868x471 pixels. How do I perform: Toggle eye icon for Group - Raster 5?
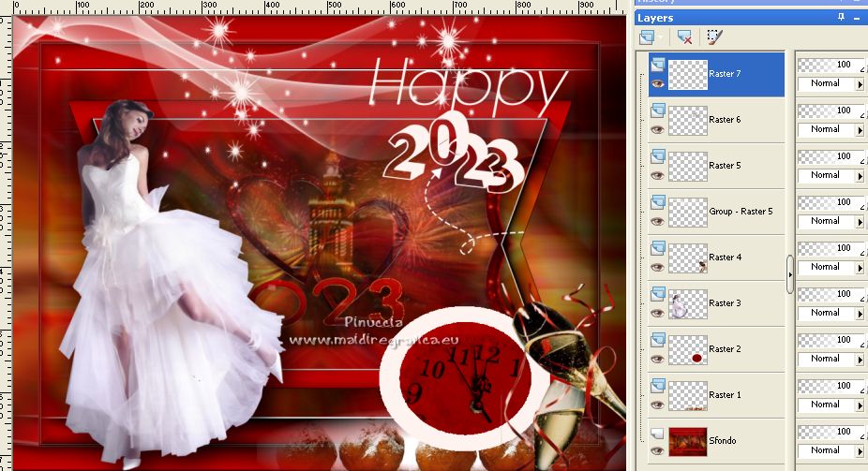(658, 221)
